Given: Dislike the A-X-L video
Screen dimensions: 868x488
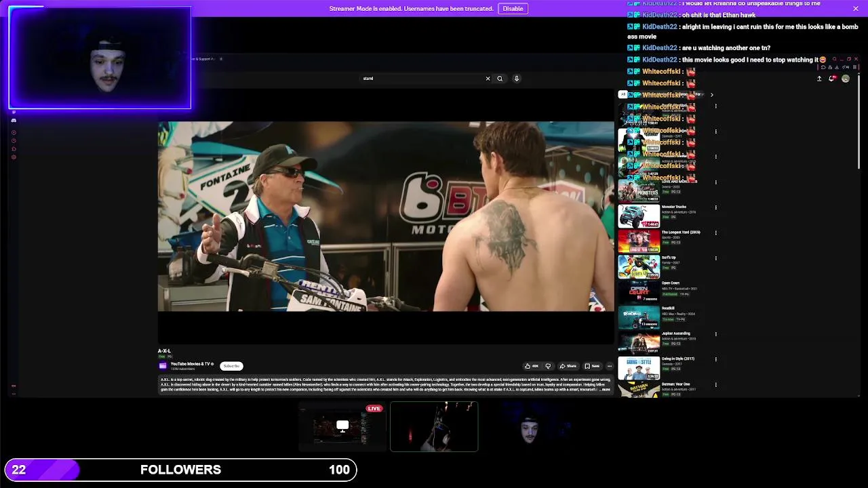Looking at the screenshot, I should [x=548, y=366].
